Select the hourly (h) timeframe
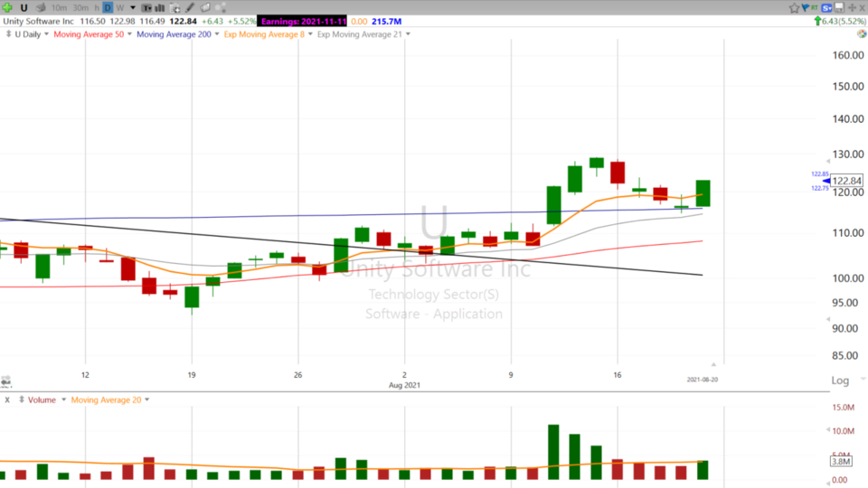This screenshot has height=488, width=868. 97,8
